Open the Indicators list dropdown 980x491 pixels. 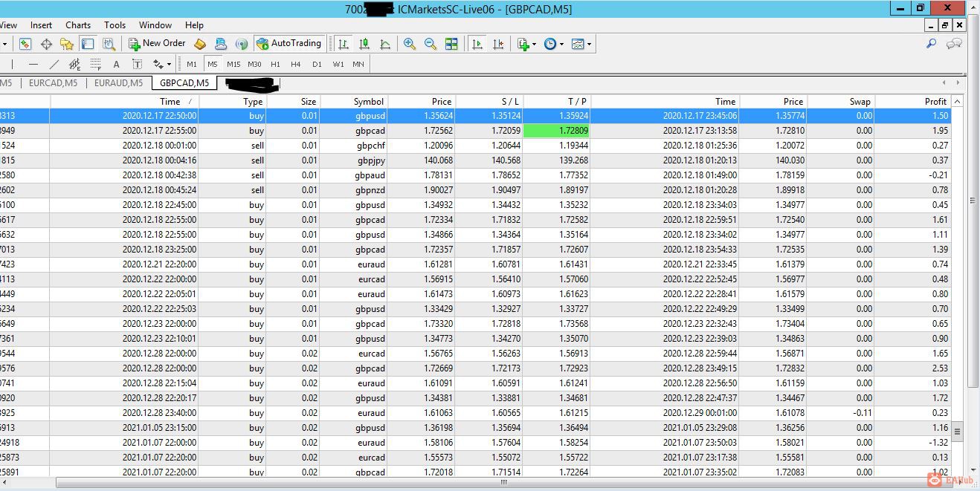point(526,44)
